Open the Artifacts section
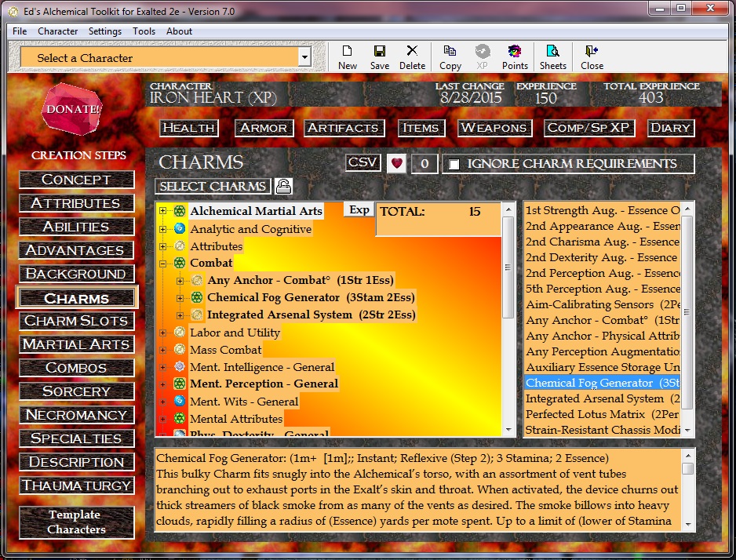The width and height of the screenshot is (736, 560). coord(344,128)
